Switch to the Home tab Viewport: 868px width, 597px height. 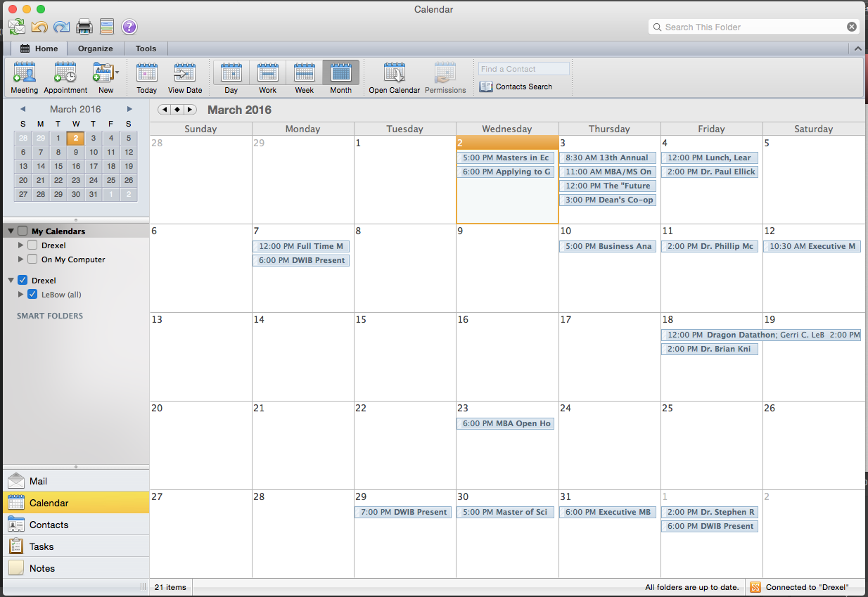39,49
